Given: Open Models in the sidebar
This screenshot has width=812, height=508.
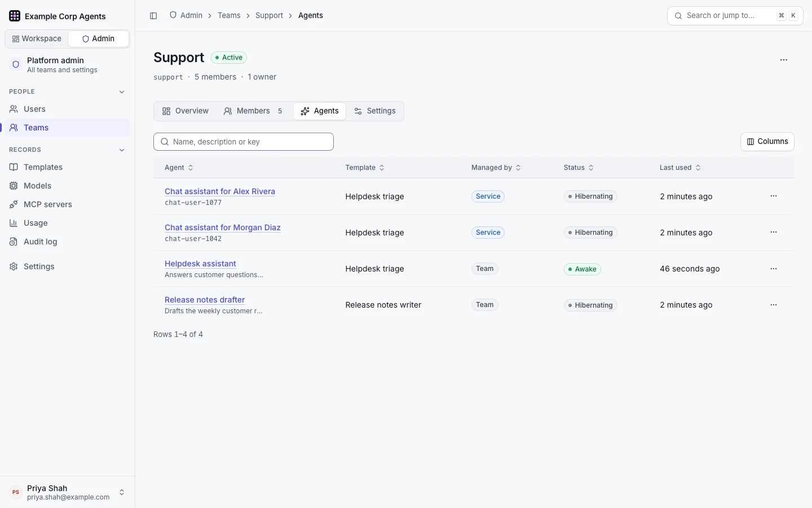Looking at the screenshot, I should (68, 186).
